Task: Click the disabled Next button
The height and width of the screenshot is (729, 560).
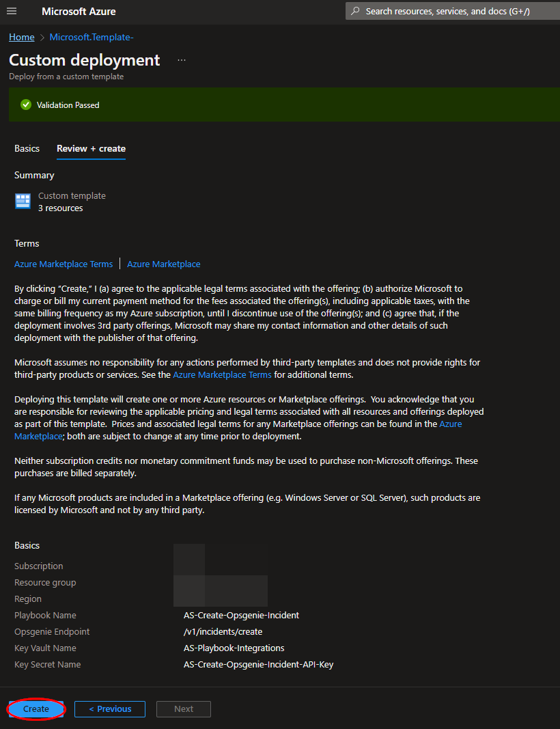Action: tap(184, 709)
